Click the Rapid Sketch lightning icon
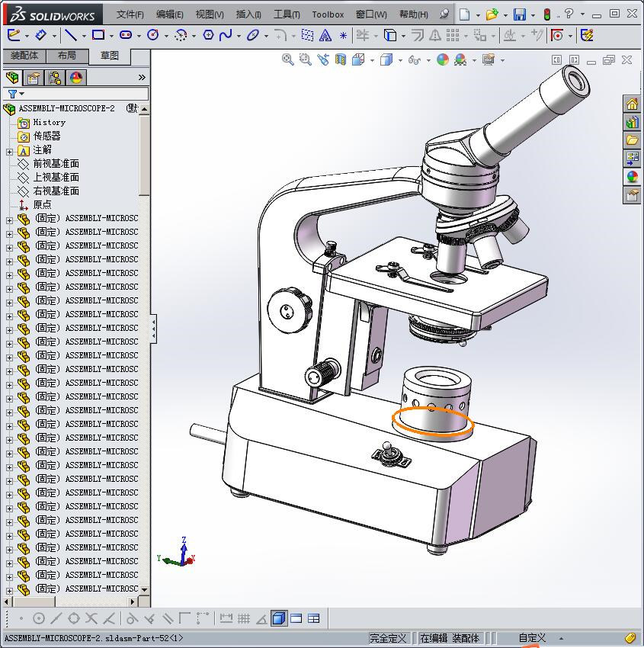Image resolution: width=644 pixels, height=648 pixels. (587, 35)
